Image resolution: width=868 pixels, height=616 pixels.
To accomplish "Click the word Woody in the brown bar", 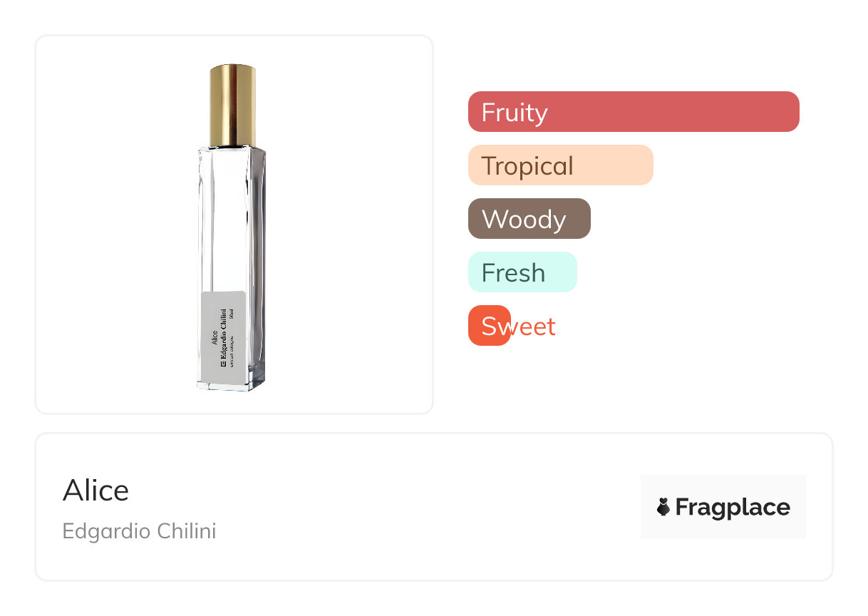I will pyautogui.click(x=523, y=219).
